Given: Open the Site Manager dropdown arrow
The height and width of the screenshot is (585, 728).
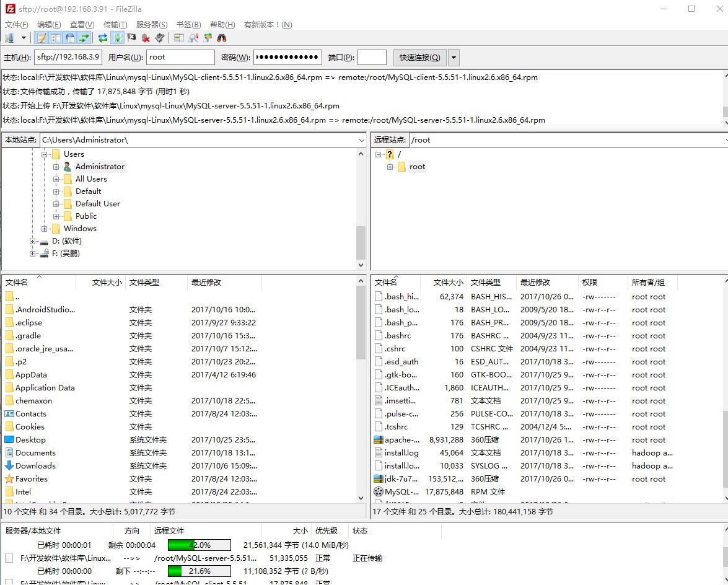Looking at the screenshot, I should [x=24, y=38].
